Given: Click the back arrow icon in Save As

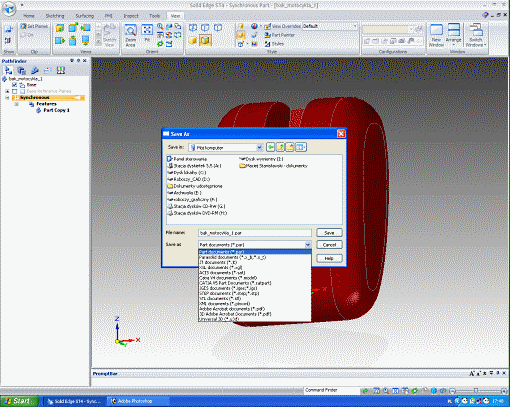Looking at the screenshot, I should pos(271,147).
